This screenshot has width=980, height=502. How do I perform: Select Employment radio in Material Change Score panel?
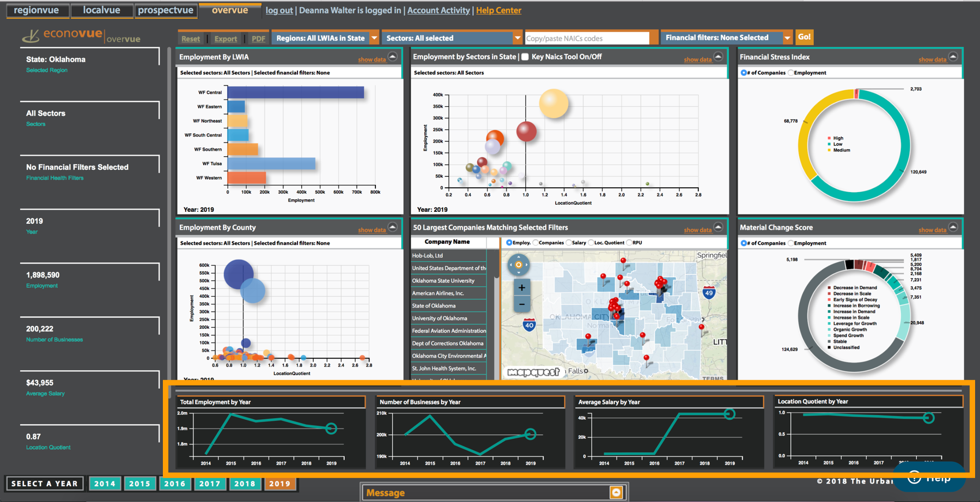click(x=790, y=243)
